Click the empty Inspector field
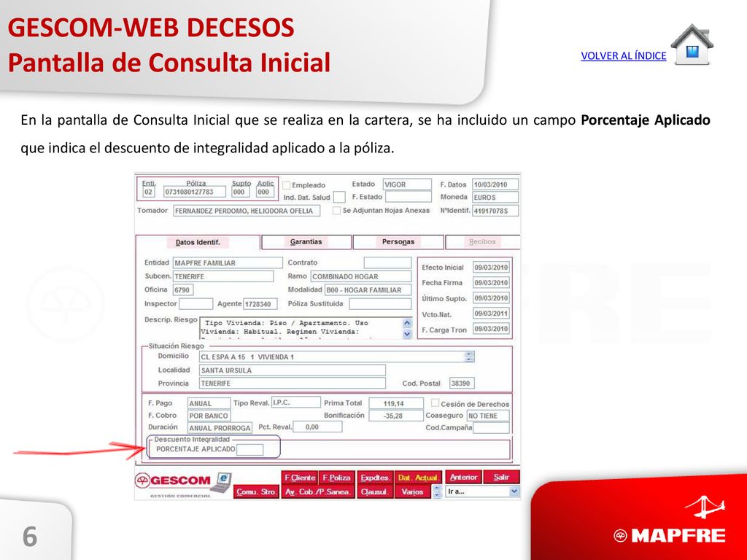Image resolution: width=747 pixels, height=560 pixels. pos(196,304)
